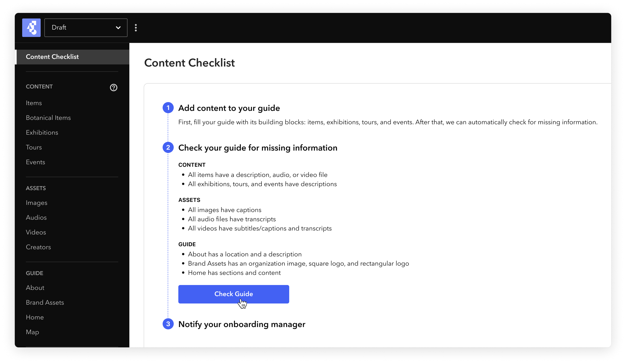Click the Check Guide button
The image size is (626, 364).
tap(234, 294)
